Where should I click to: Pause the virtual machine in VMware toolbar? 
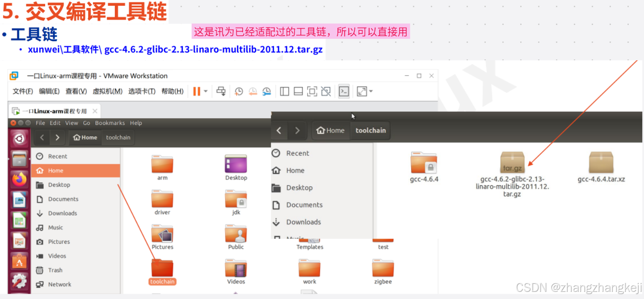pos(197,91)
